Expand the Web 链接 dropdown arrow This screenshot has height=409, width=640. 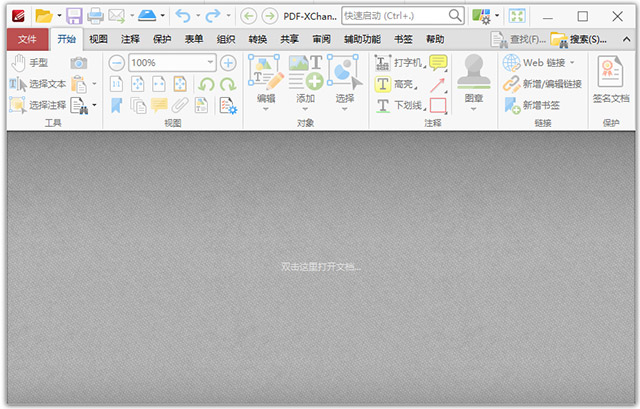(x=572, y=63)
